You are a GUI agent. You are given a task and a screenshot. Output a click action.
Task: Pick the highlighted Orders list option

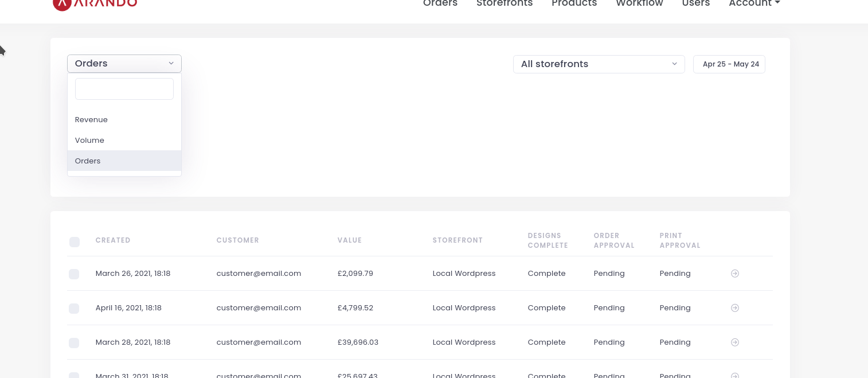pyautogui.click(x=88, y=161)
